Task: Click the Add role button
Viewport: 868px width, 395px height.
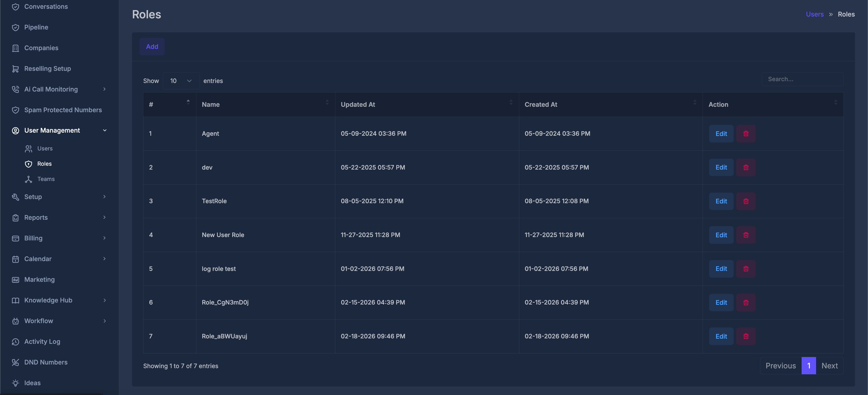Action: click(x=152, y=47)
